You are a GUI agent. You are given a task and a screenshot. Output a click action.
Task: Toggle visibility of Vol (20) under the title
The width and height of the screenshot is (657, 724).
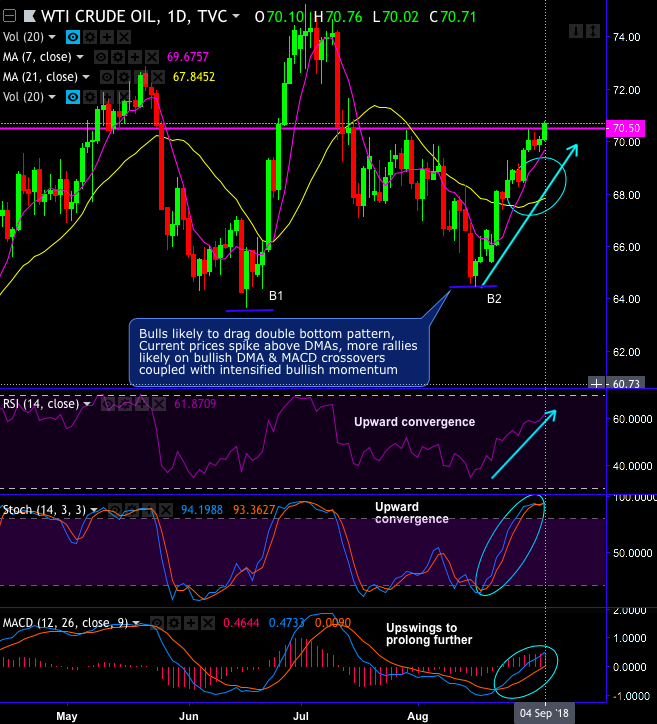(73, 37)
